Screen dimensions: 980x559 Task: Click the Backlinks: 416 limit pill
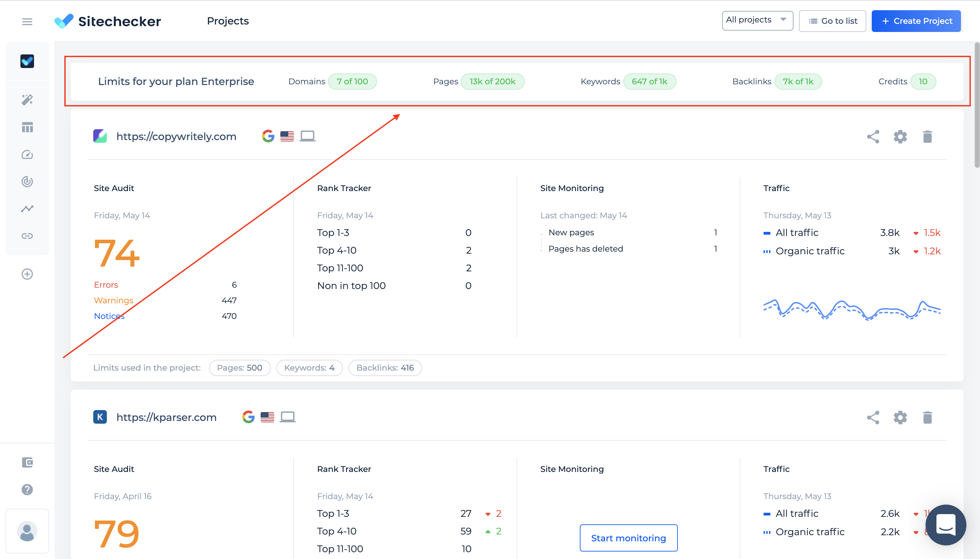click(x=385, y=368)
